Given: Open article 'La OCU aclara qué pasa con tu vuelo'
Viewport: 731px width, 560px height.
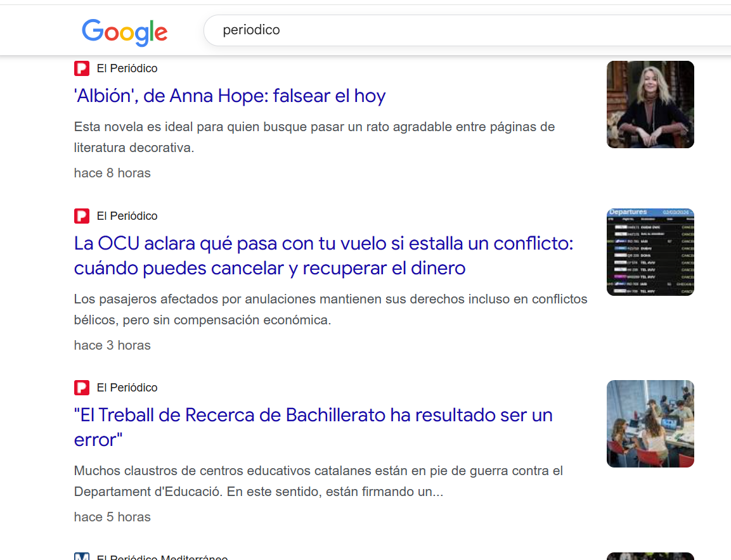Looking at the screenshot, I should 323,256.
